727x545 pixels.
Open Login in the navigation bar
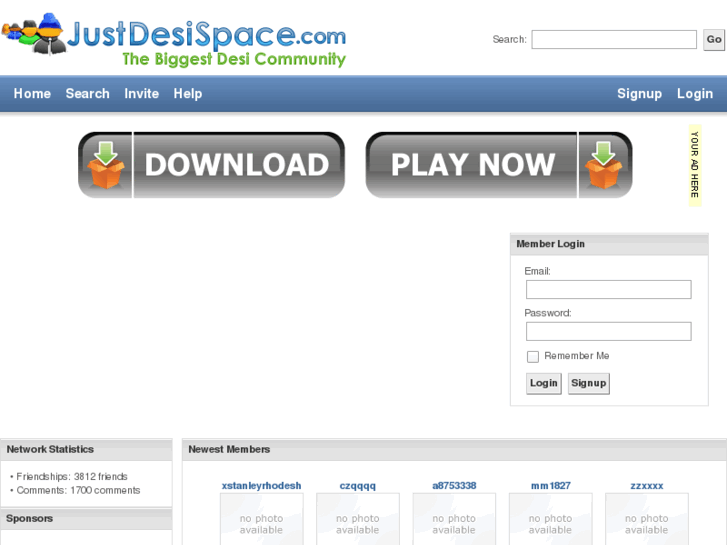(x=695, y=94)
